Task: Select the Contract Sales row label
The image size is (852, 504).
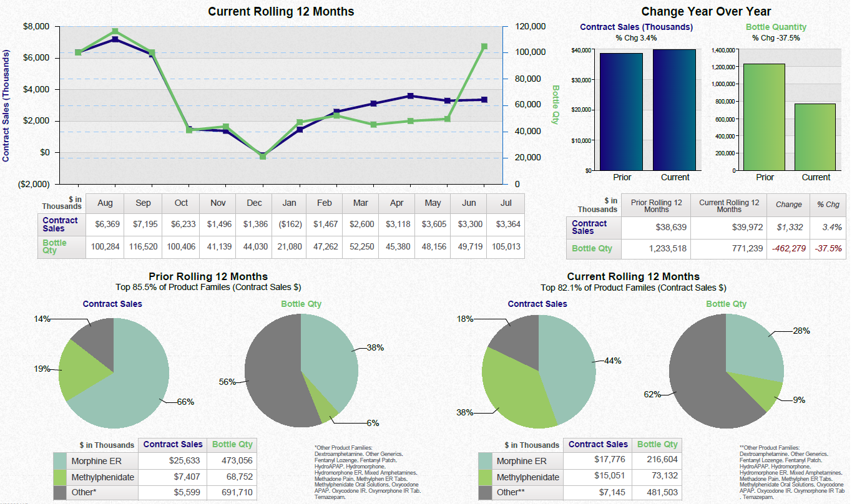Action: pyautogui.click(x=59, y=225)
